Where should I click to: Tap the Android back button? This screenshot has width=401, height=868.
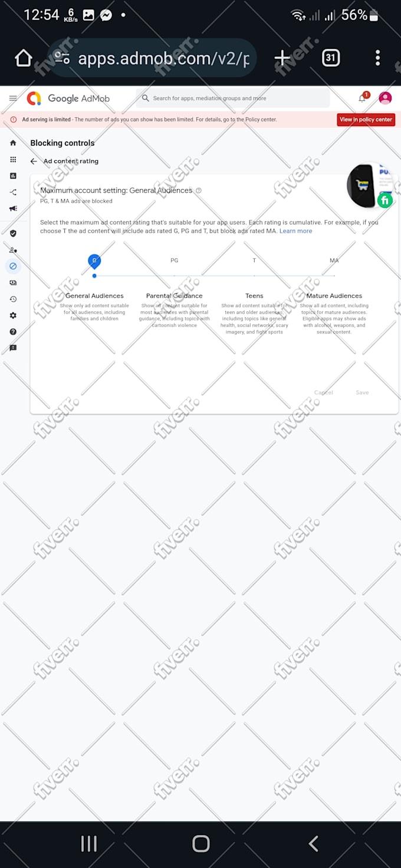[313, 844]
